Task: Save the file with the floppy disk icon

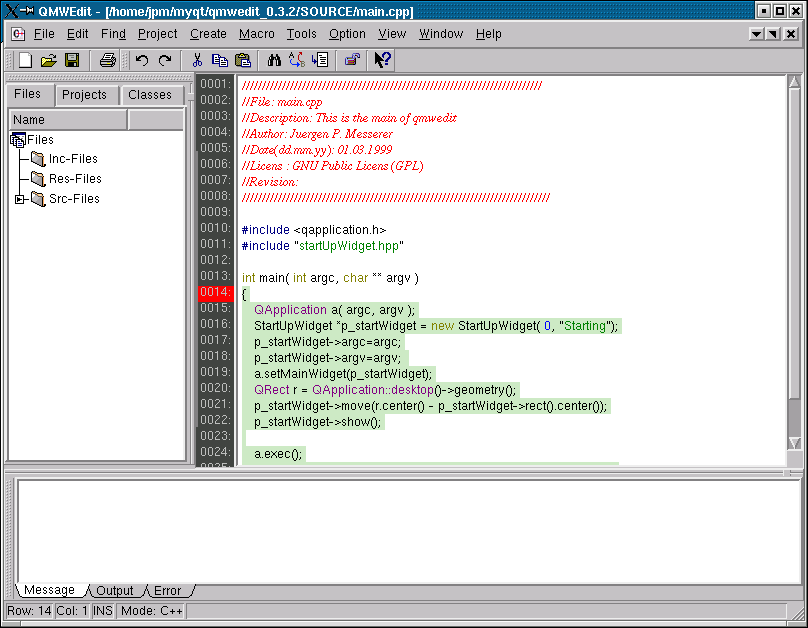Action: coord(72,61)
